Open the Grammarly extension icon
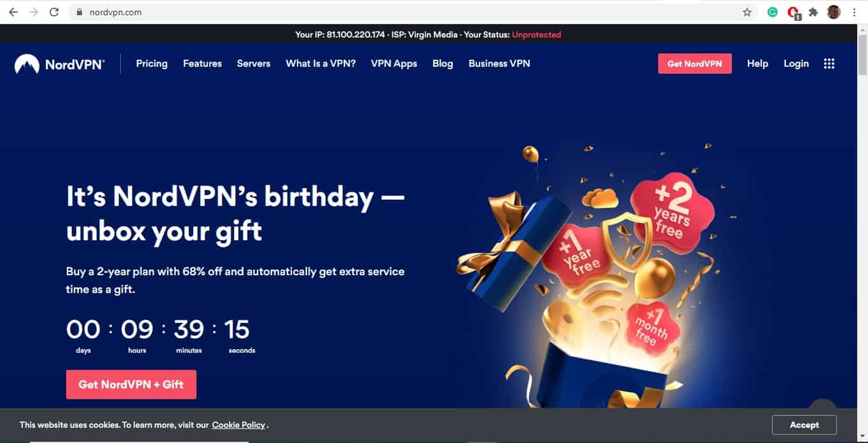The image size is (868, 443). (x=773, y=12)
